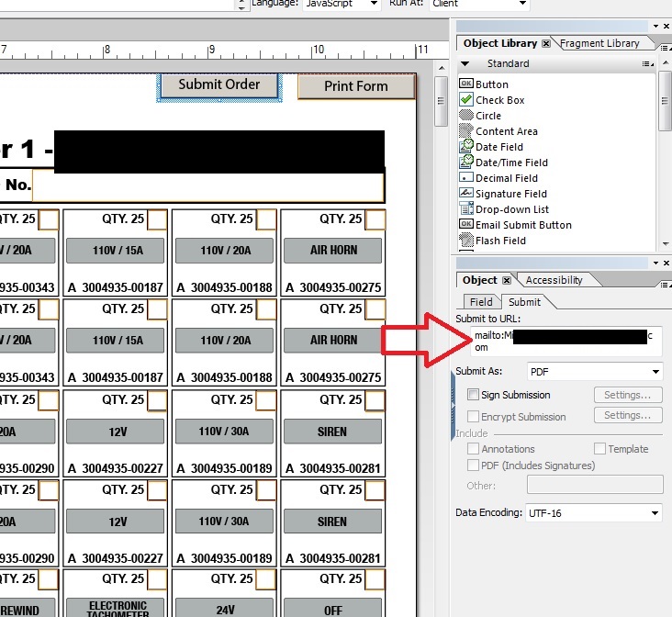Image resolution: width=672 pixels, height=617 pixels.
Task: Select the Button object icon
Action: tap(465, 84)
